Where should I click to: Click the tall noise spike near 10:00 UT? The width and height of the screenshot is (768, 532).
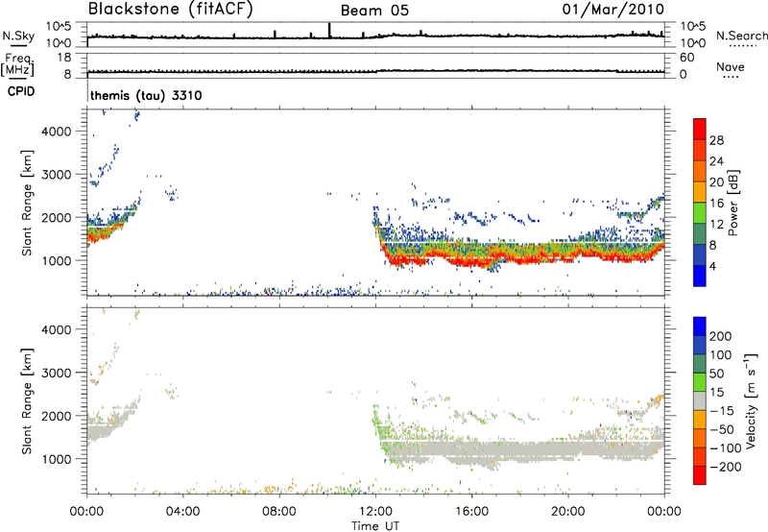pos(329,30)
